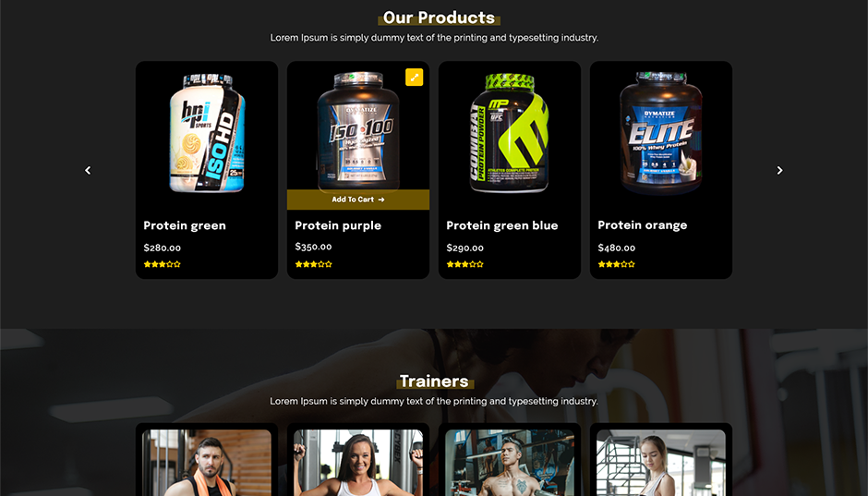
Task: Open the smiling female trainer photo
Action: coord(358,463)
